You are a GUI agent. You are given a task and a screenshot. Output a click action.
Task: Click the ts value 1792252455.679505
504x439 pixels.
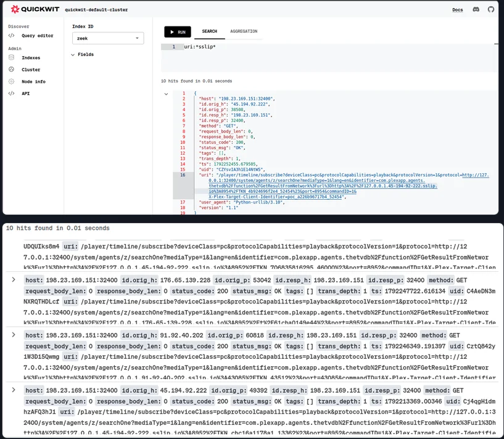pyautogui.click(x=235, y=164)
